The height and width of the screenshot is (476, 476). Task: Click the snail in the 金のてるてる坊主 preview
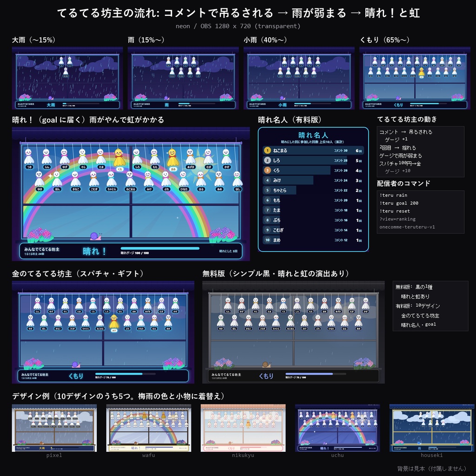(76, 364)
